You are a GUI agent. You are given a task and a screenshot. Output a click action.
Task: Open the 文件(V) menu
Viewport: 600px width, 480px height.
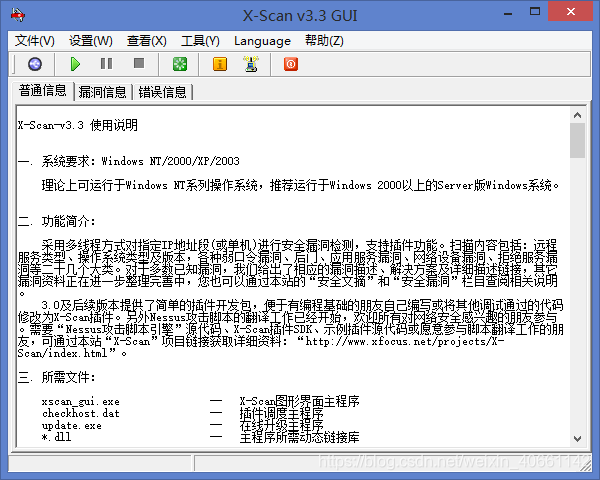point(34,41)
